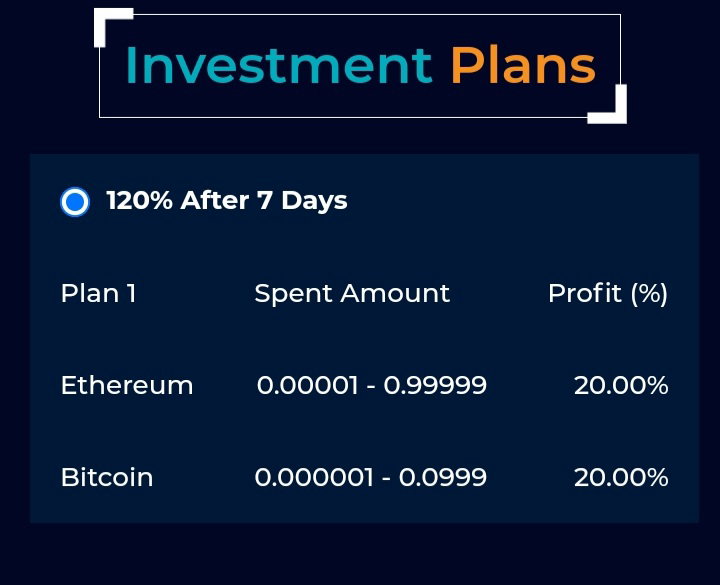Click Ethereum amount range 0.00001 - 0.99999
The height and width of the screenshot is (585, 720).
coord(371,385)
